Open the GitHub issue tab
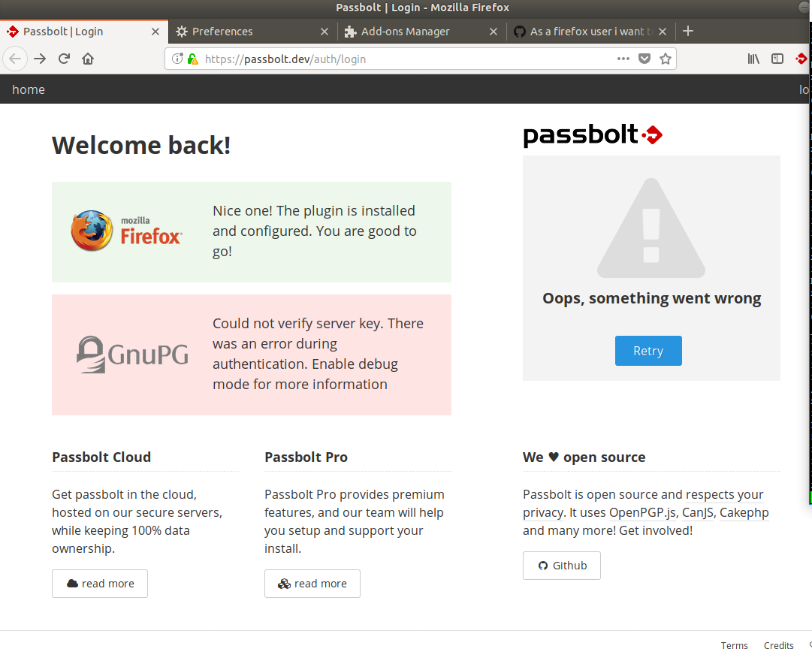The image size is (812, 658). [x=587, y=32]
